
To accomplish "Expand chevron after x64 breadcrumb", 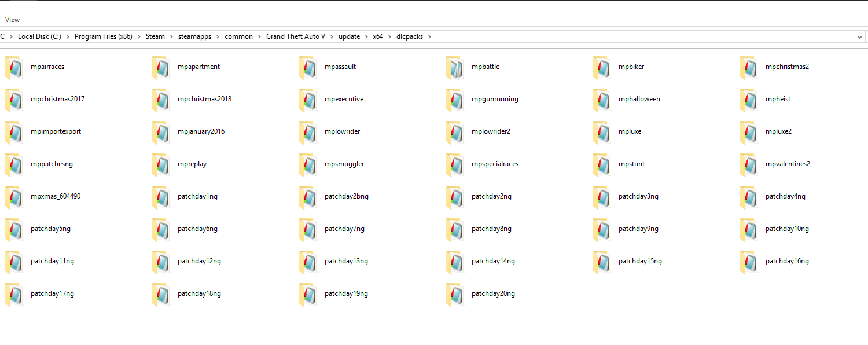I will (389, 36).
